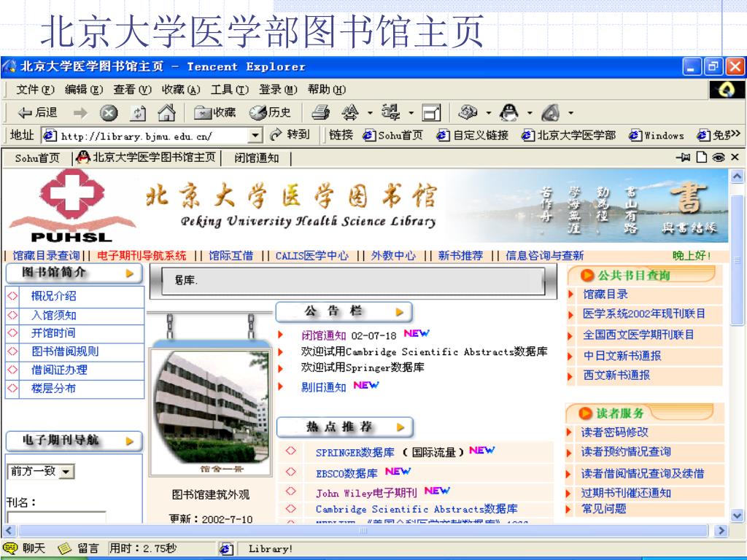Open 读者密码修改 under 读者服务
This screenshot has height=560, width=747.
click(x=614, y=432)
